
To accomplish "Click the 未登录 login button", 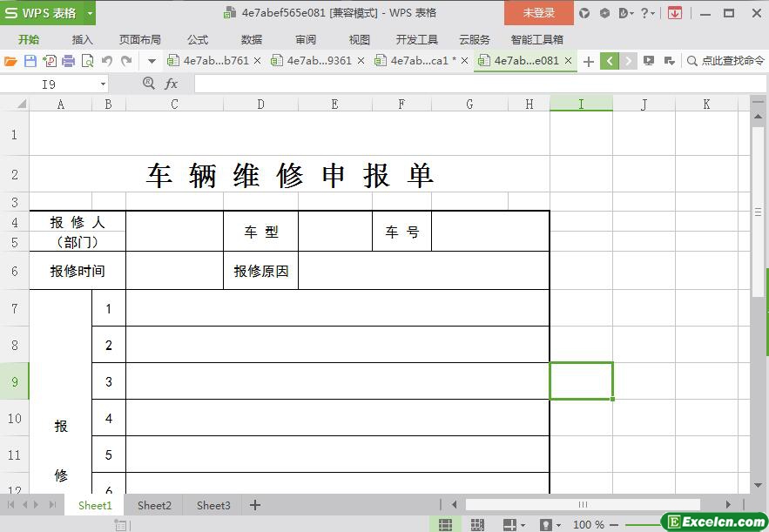I will point(538,13).
